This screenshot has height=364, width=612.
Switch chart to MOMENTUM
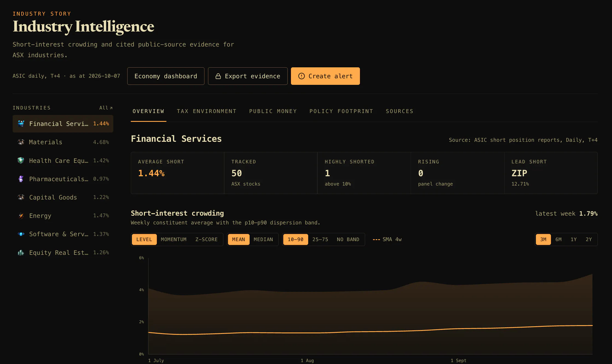pos(174,239)
